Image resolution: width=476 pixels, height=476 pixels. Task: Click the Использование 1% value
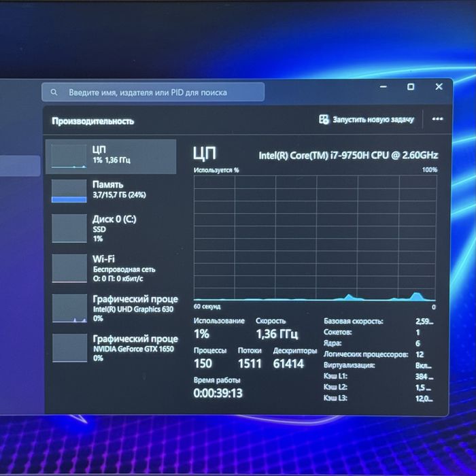click(x=201, y=334)
